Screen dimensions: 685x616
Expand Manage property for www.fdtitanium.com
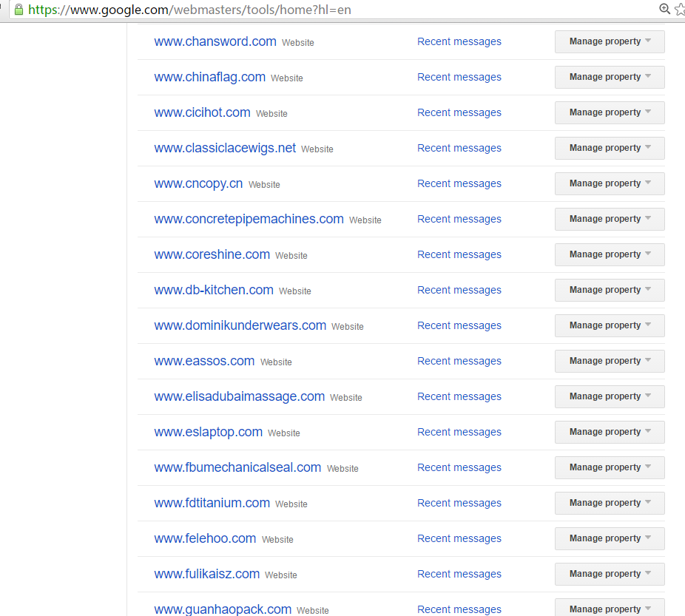pos(610,504)
